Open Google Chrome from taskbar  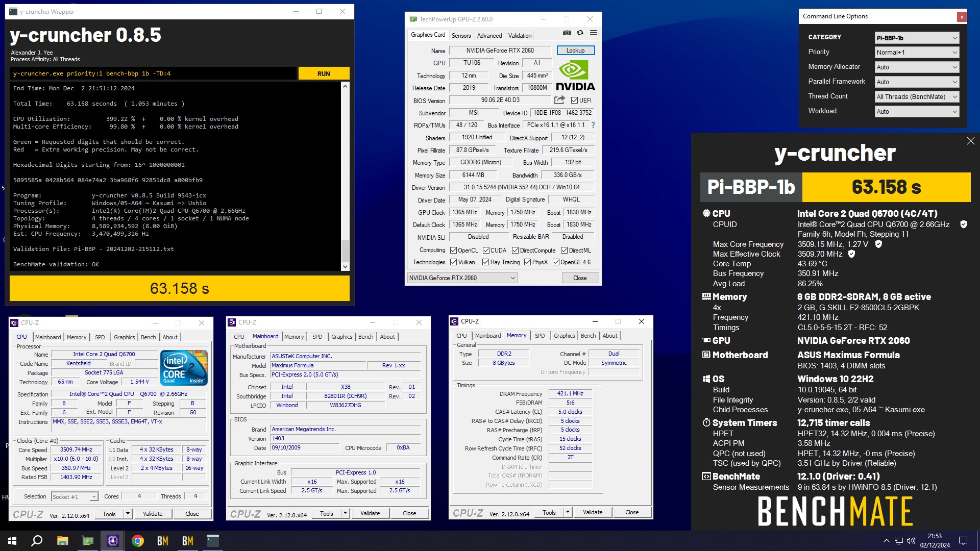138,541
